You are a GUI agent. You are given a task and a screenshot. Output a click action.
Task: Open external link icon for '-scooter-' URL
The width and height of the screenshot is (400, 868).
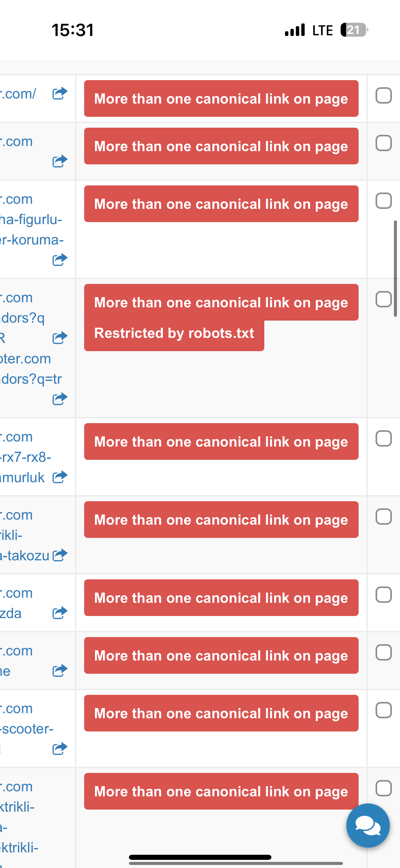click(x=60, y=749)
